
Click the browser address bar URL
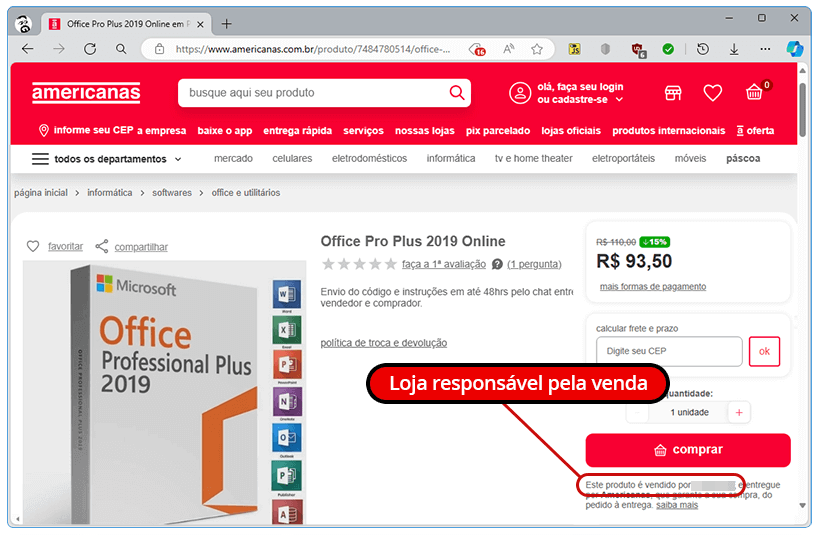pyautogui.click(x=313, y=49)
